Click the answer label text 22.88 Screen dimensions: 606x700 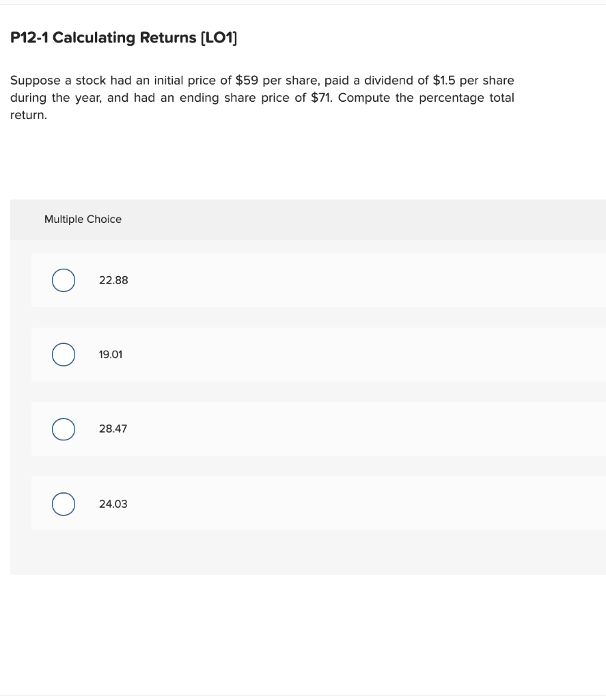[x=113, y=280]
